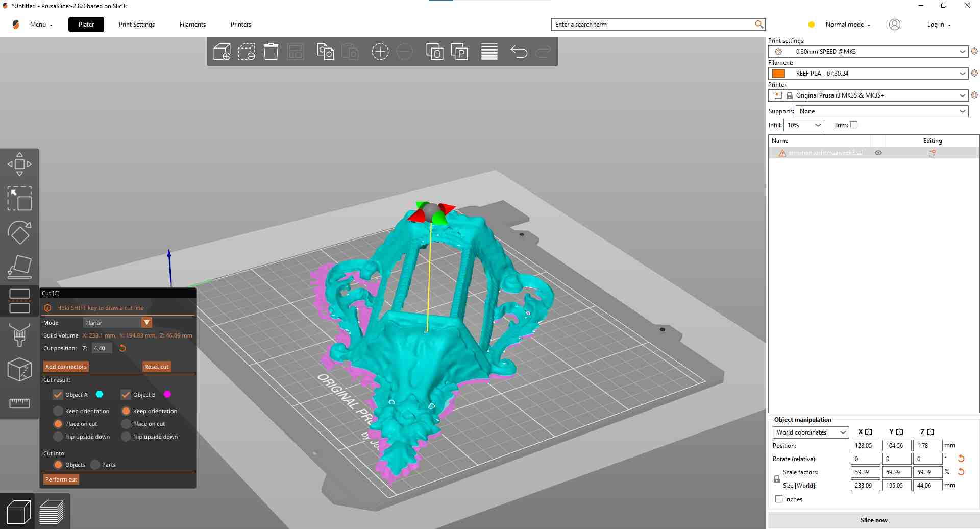980x529 pixels.
Task: Select the Move tool in left toolbar
Action: coord(19,164)
